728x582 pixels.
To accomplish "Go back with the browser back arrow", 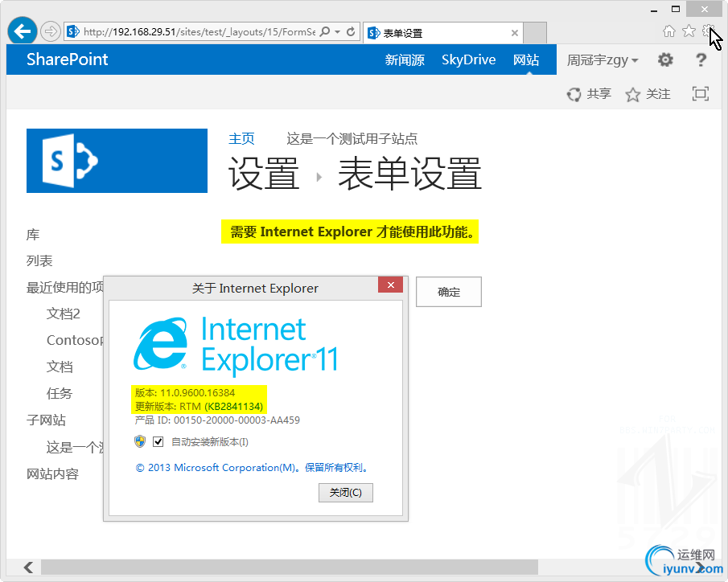I will coord(22,31).
